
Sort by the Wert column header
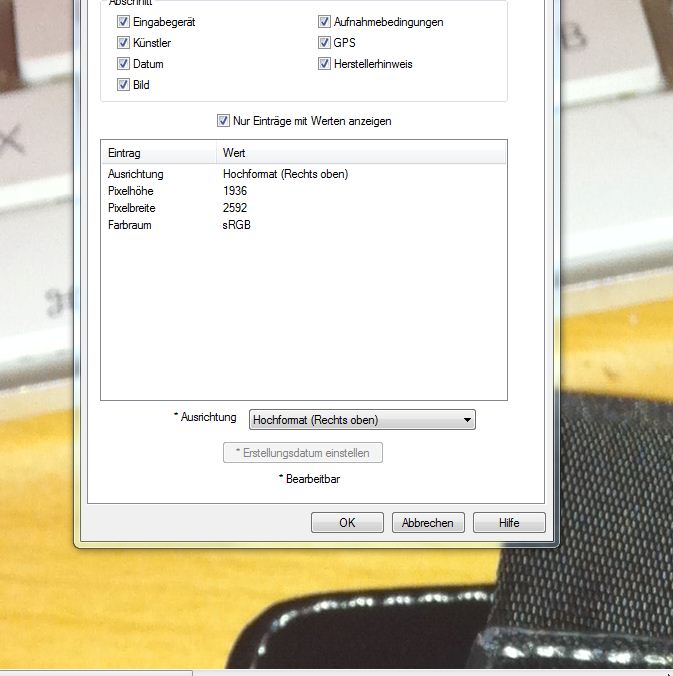tap(360, 154)
